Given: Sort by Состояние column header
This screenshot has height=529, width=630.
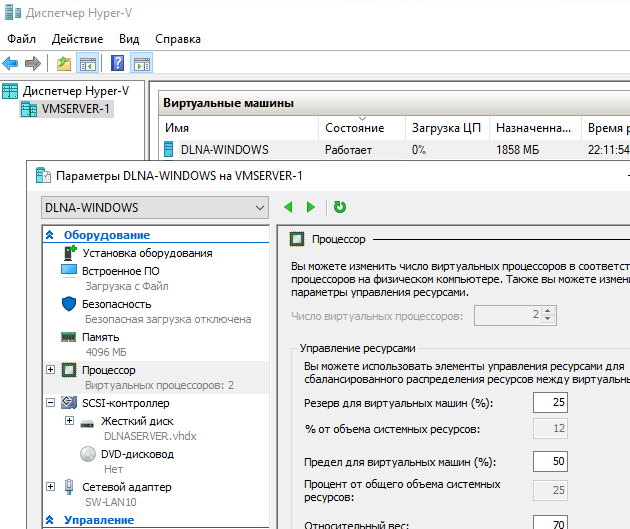Looking at the screenshot, I should 362,128.
